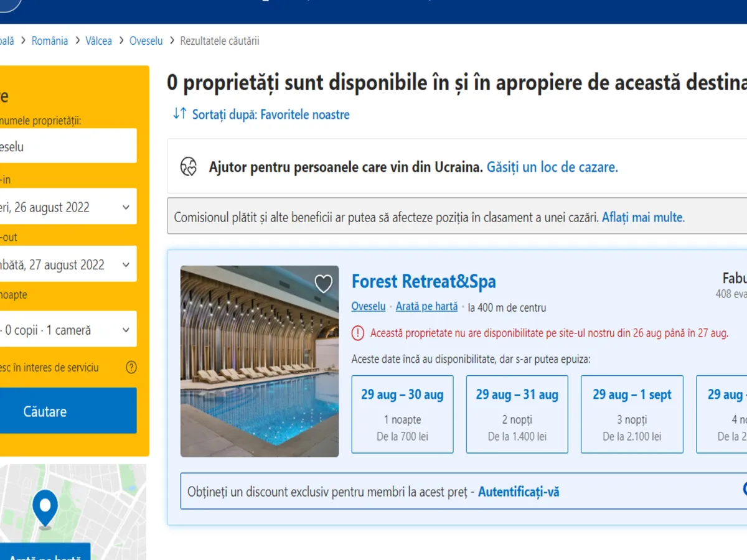The image size is (747, 560).
Task: Choose the 29 aug – 31 aug option
Action: pyautogui.click(x=517, y=414)
